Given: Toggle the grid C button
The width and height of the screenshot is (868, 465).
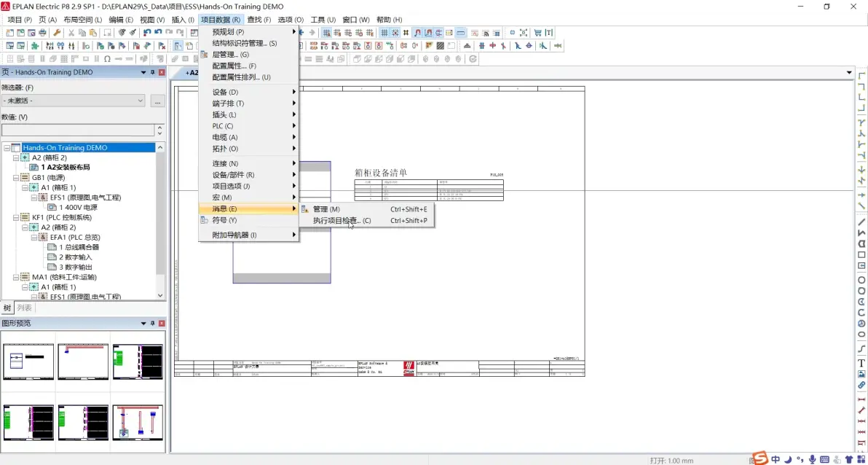Looking at the screenshot, I should pos(347,33).
